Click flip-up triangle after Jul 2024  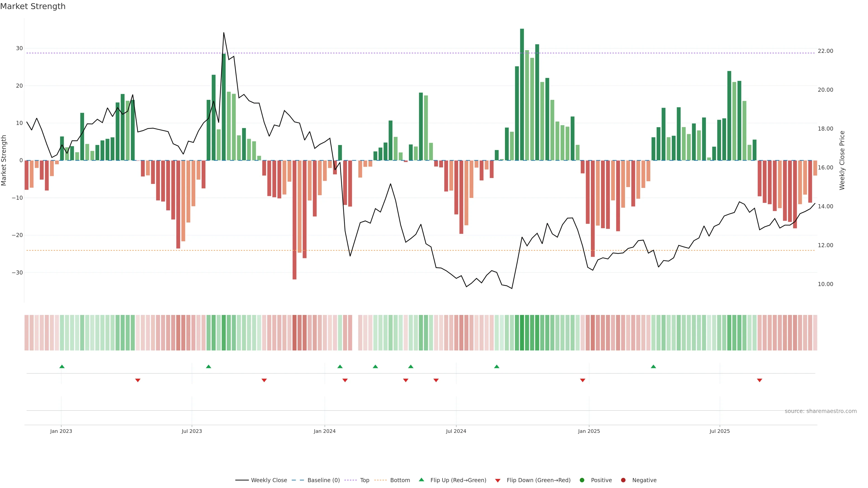497,366
